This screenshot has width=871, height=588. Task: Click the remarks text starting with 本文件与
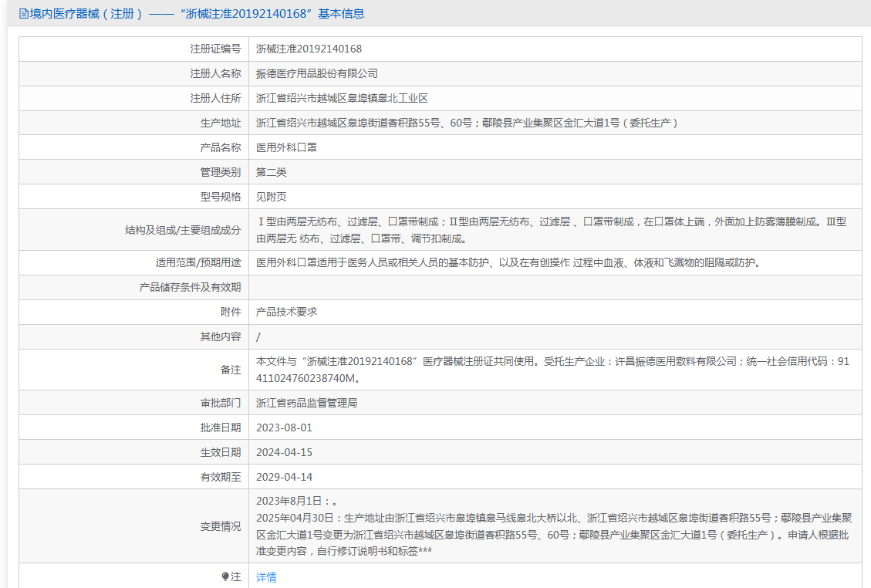(x=552, y=370)
